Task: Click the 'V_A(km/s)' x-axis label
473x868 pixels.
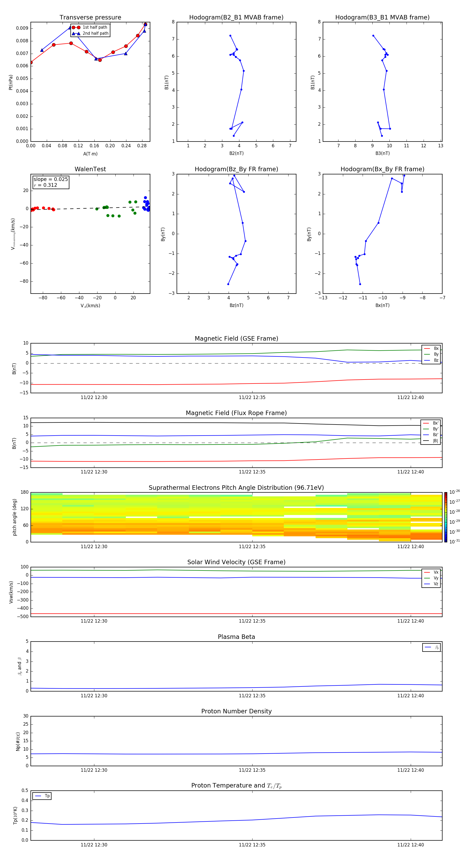Action: click(x=90, y=306)
